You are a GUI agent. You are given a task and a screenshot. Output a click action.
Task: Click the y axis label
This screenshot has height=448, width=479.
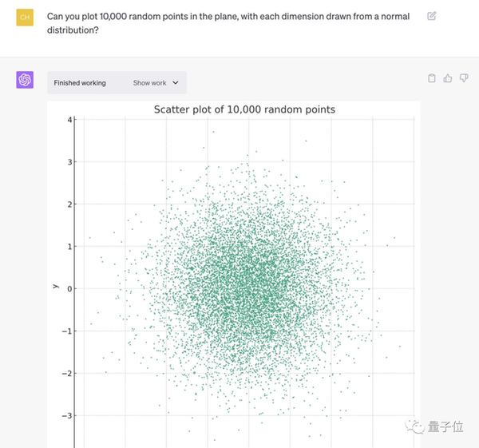[56, 286]
